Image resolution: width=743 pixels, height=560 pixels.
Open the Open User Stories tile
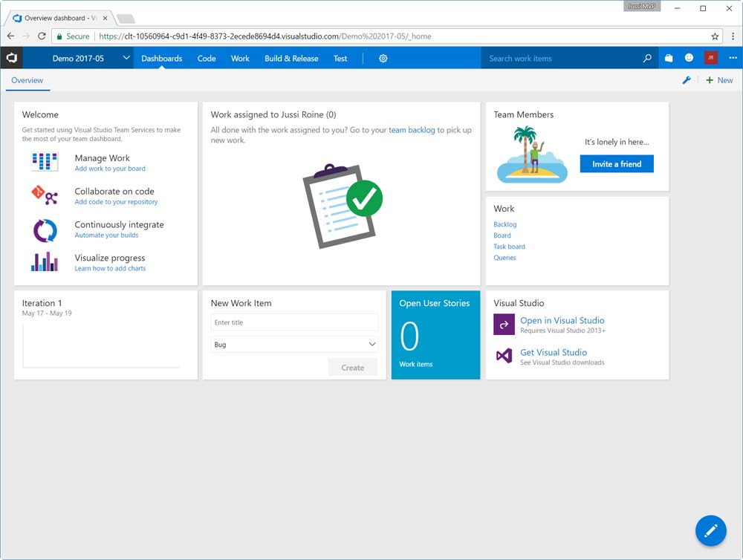point(435,335)
